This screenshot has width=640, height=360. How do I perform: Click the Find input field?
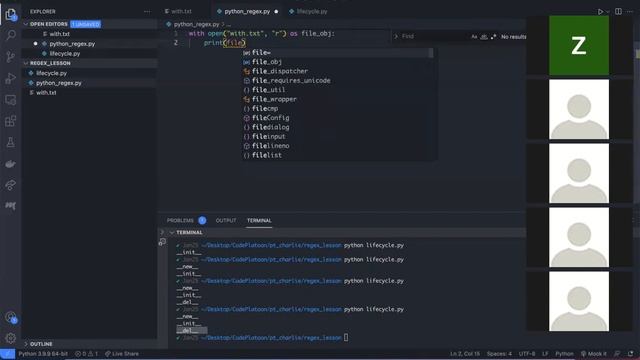[x=435, y=36]
